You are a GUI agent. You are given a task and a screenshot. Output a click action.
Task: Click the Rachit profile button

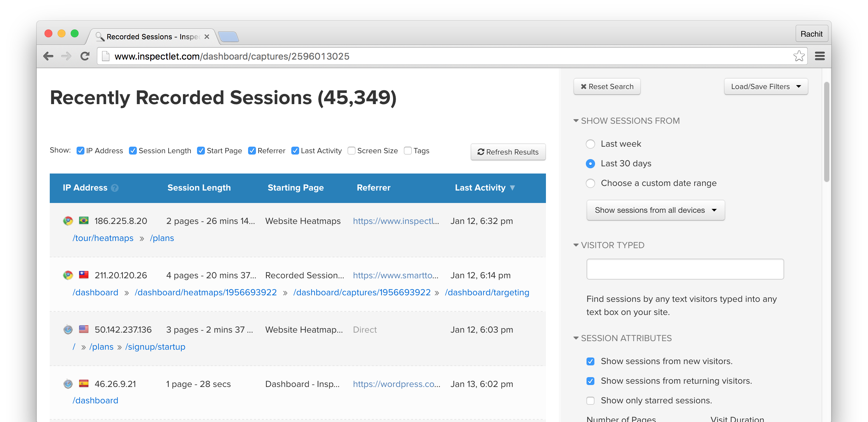811,34
